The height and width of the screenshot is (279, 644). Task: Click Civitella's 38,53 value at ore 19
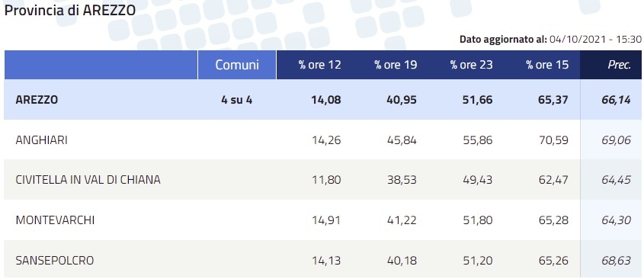[x=402, y=180]
